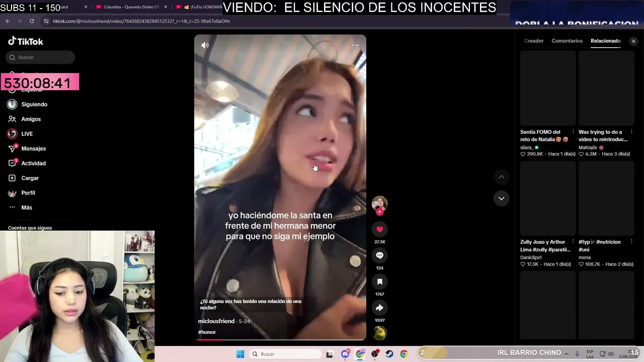Open Amigos in the sidebar
The width and height of the screenshot is (644, 362).
click(31, 119)
